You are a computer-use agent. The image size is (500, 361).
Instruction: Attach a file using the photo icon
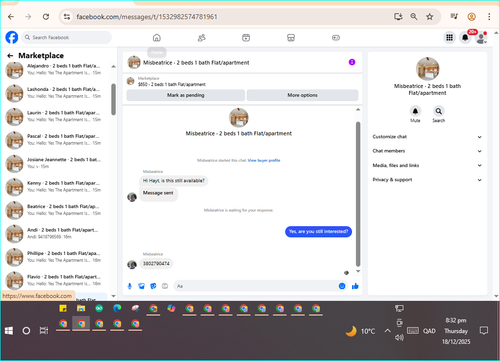(142, 286)
